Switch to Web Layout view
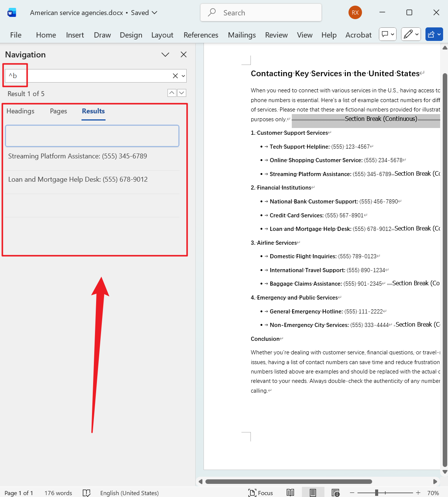The width and height of the screenshot is (448, 497). click(x=335, y=492)
